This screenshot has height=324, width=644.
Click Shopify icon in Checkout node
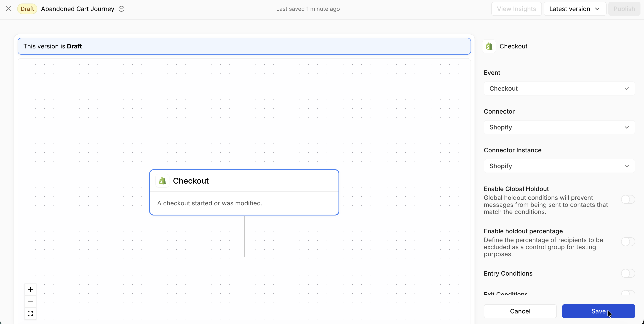162,181
